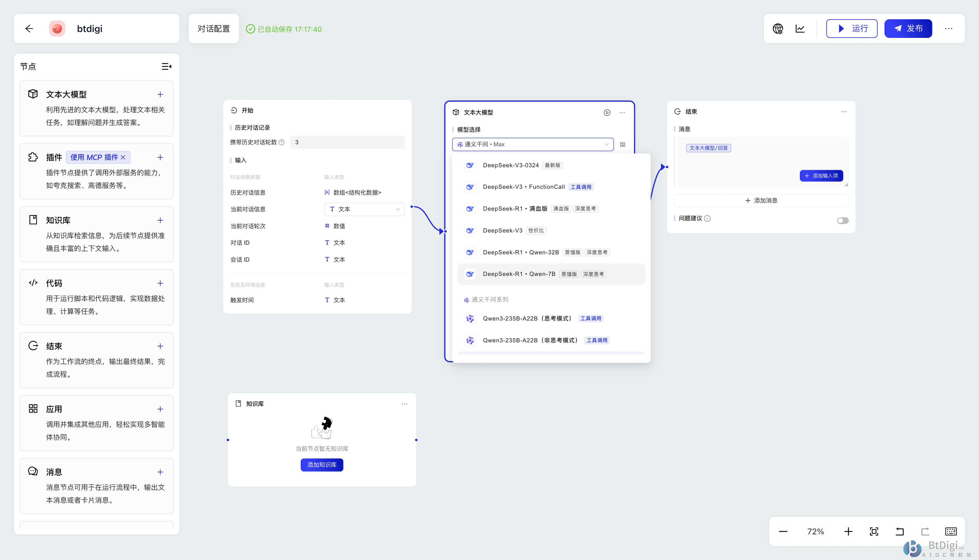Expand the 通义千问 · Max model dropdown
979x560 pixels.
(x=533, y=145)
